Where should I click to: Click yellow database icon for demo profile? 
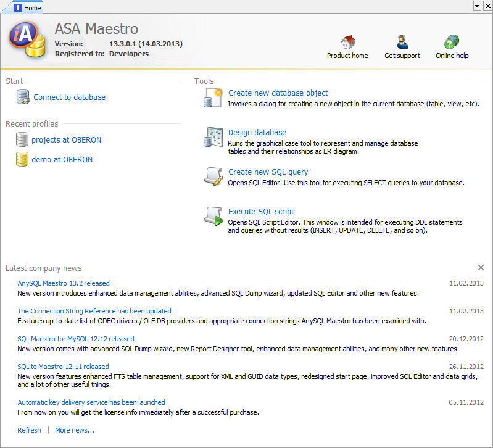[22, 159]
